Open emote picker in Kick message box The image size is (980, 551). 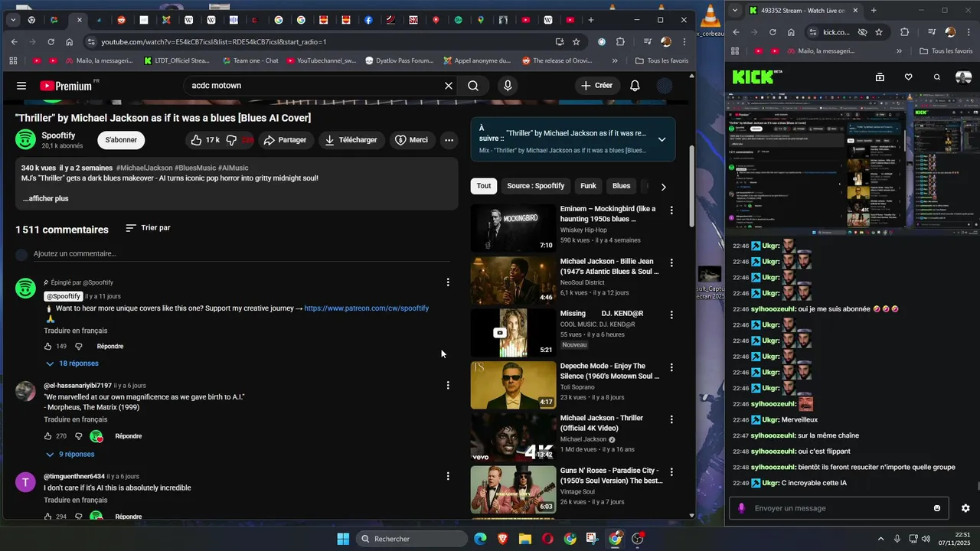(x=937, y=508)
